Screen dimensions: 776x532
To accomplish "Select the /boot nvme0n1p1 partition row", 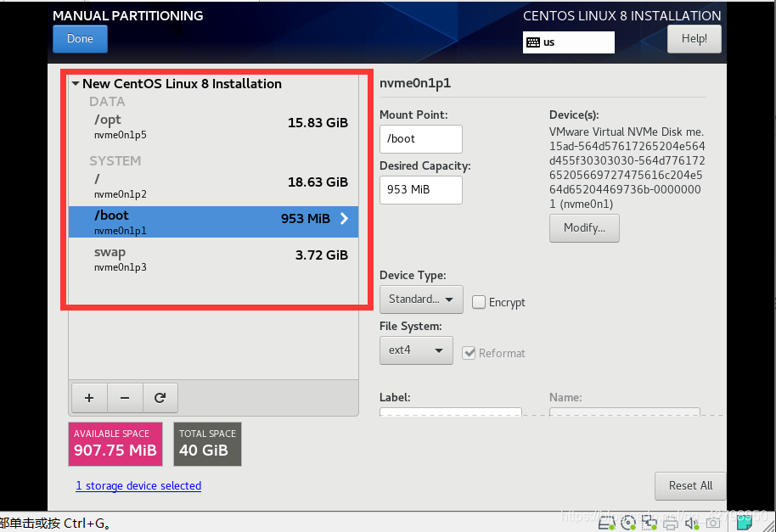I will coord(213,222).
